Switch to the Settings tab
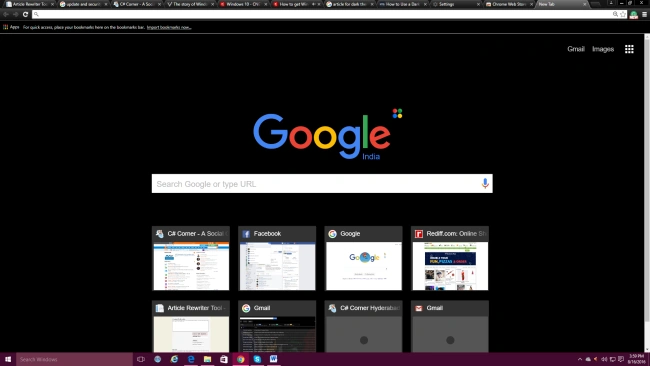The width and height of the screenshot is (650, 366). (456, 4)
